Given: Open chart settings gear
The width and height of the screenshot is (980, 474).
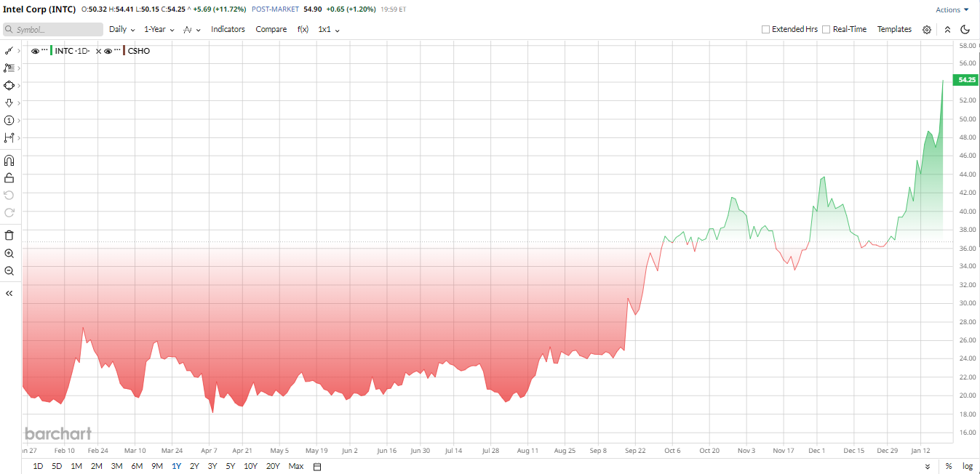Looking at the screenshot, I should point(927,30).
